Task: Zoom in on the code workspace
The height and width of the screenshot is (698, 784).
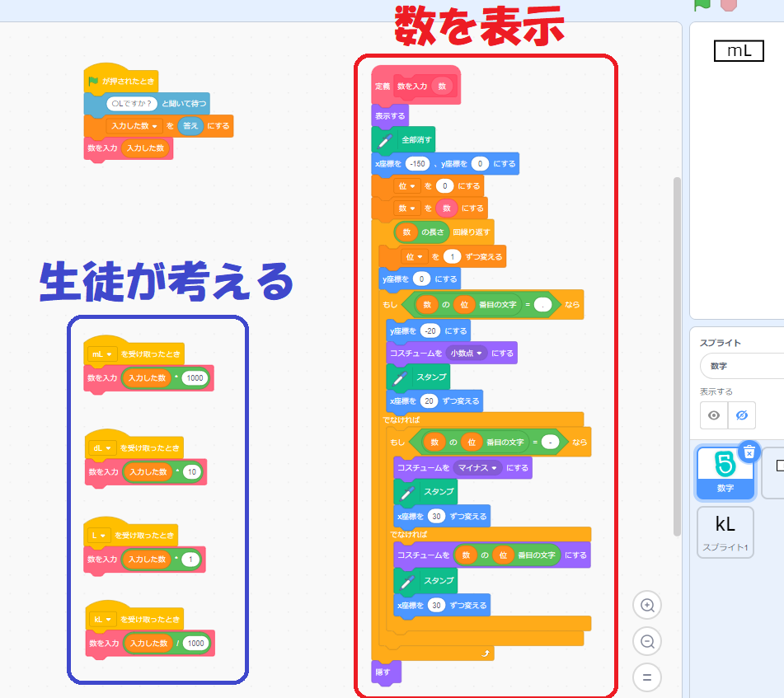Action: (x=647, y=606)
